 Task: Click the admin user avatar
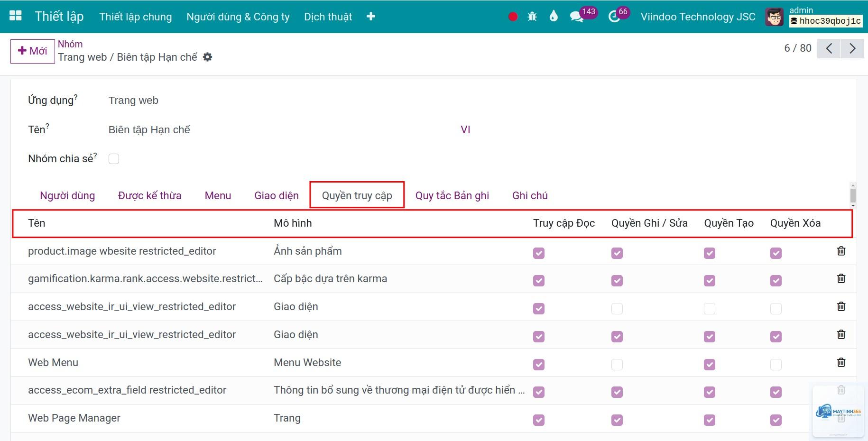tap(775, 17)
